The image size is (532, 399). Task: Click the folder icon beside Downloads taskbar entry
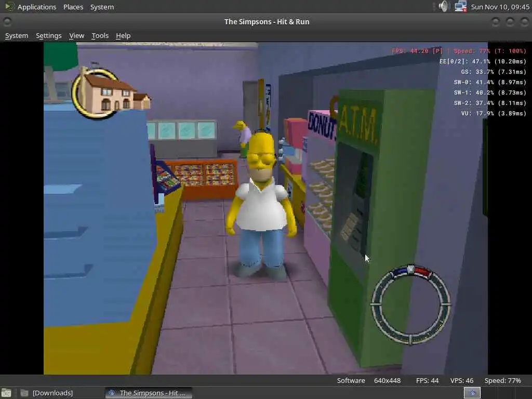pos(24,393)
